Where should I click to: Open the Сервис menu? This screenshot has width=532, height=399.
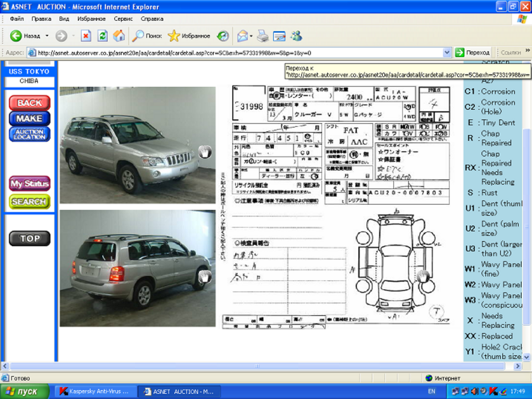(x=123, y=18)
